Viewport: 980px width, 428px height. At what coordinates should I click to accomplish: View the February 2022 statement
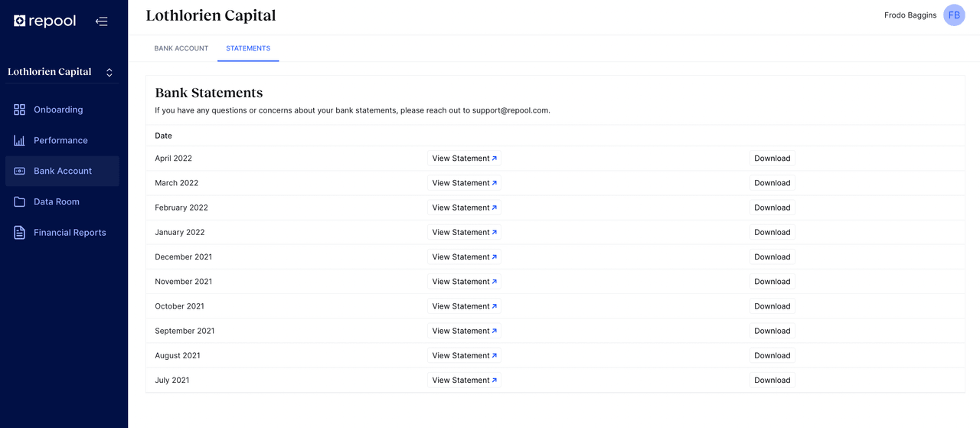pos(464,207)
